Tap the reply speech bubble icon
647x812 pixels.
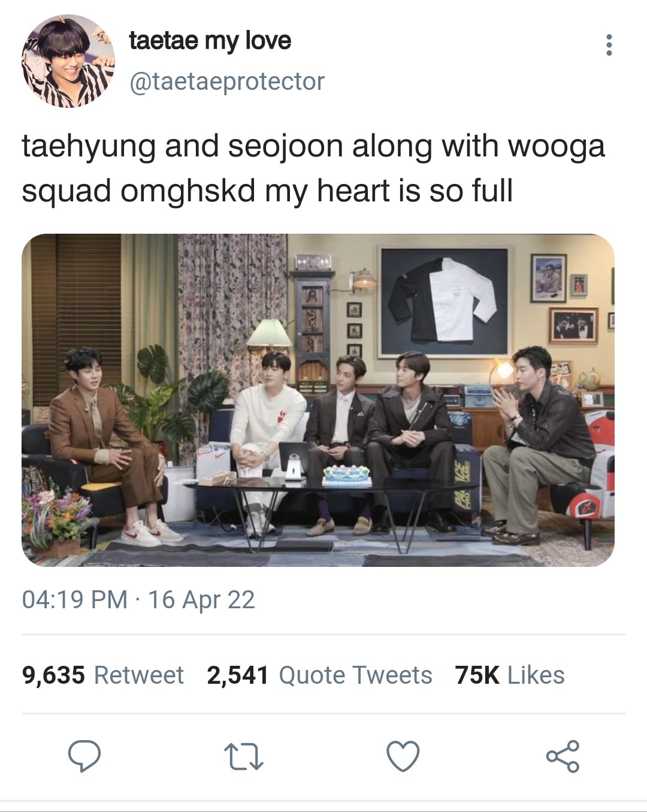tap(84, 756)
